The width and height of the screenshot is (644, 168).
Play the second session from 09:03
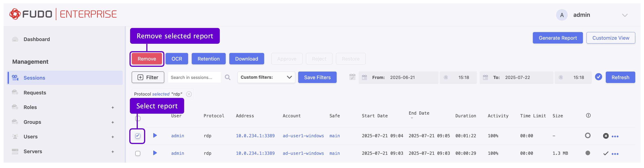pyautogui.click(x=155, y=153)
